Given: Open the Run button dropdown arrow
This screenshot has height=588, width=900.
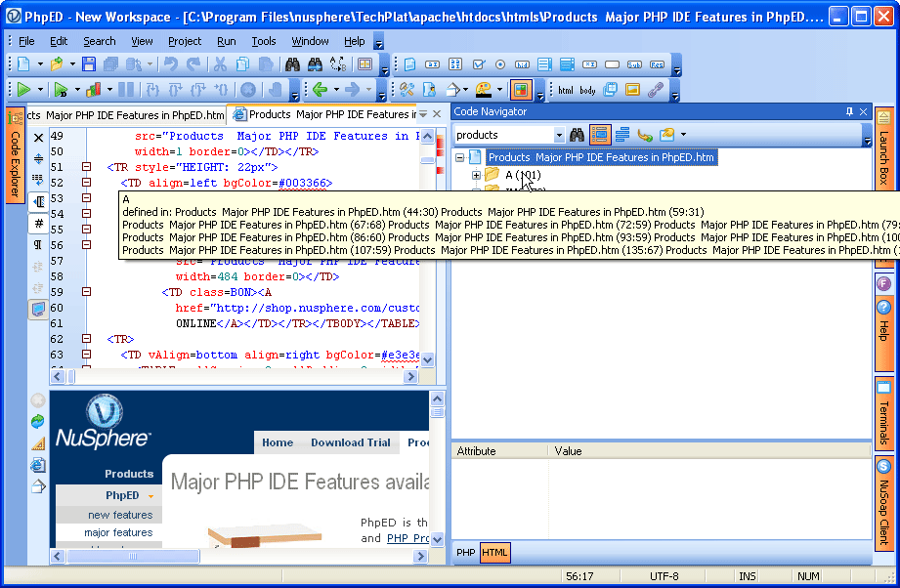Looking at the screenshot, I should [40, 90].
